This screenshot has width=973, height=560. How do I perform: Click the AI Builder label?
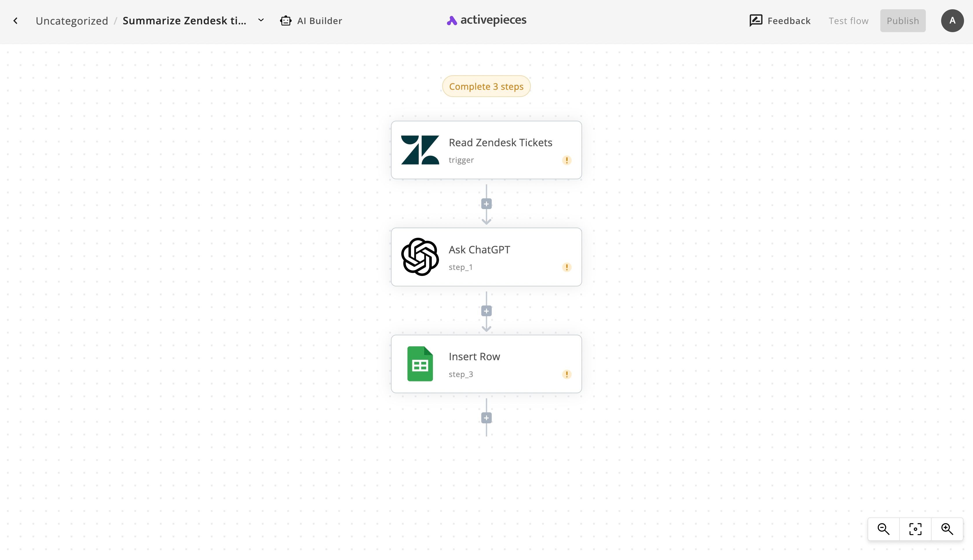tap(320, 21)
